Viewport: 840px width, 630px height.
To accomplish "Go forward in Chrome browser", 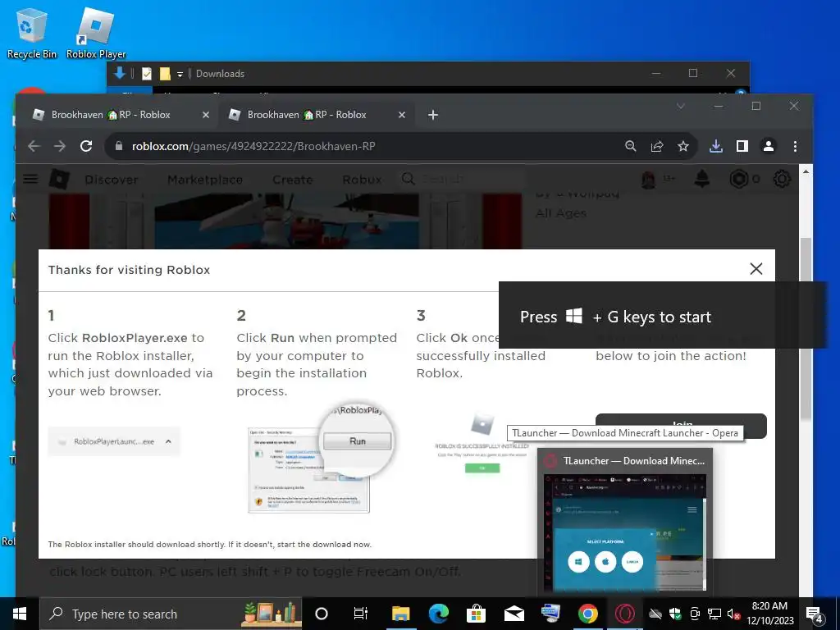I will [x=59, y=146].
